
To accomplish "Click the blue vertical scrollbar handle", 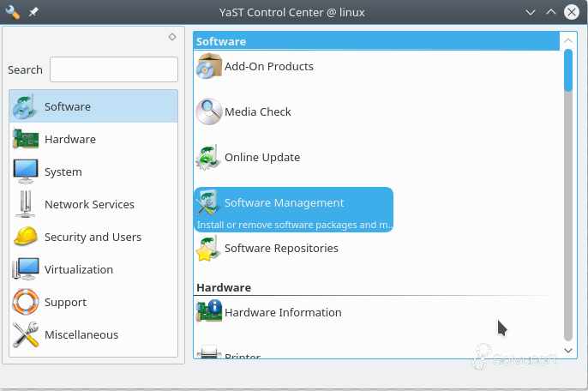I will pos(568,70).
